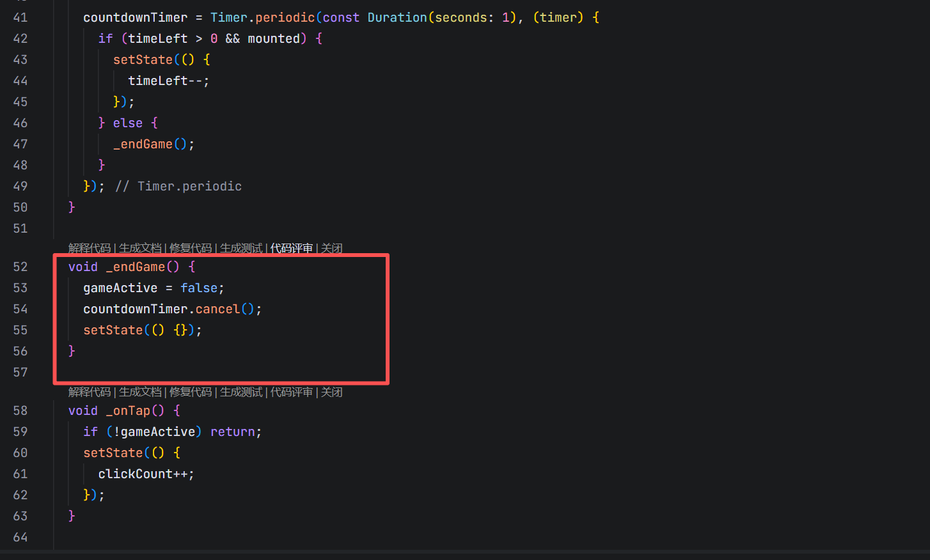Viewport: 930px width, 560px height.
Task: Click the // Timer.periodic comment on line 49
Action: click(x=178, y=186)
